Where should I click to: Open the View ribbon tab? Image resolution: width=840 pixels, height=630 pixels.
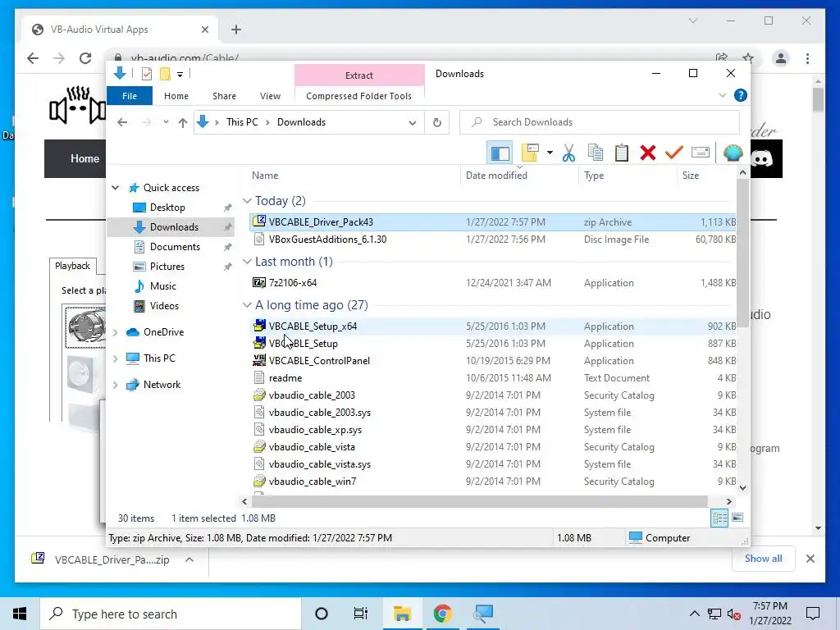pyautogui.click(x=270, y=96)
